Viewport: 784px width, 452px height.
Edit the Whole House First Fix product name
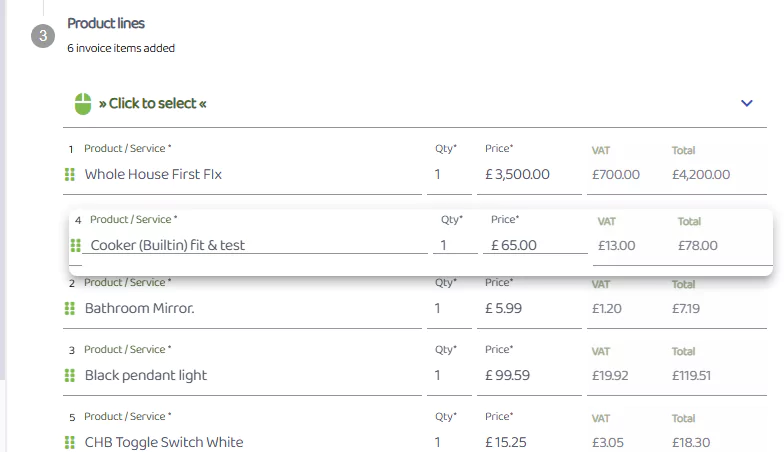(x=252, y=174)
